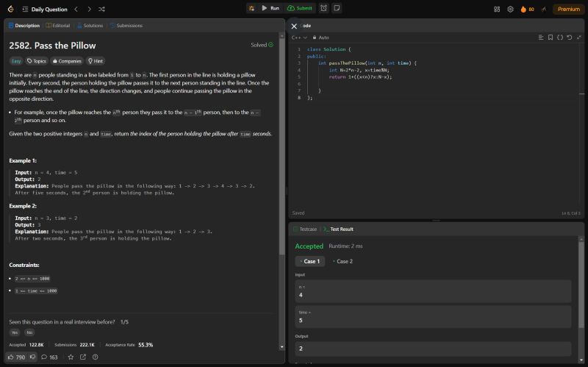Switch to the Test Result tab

tap(338, 229)
